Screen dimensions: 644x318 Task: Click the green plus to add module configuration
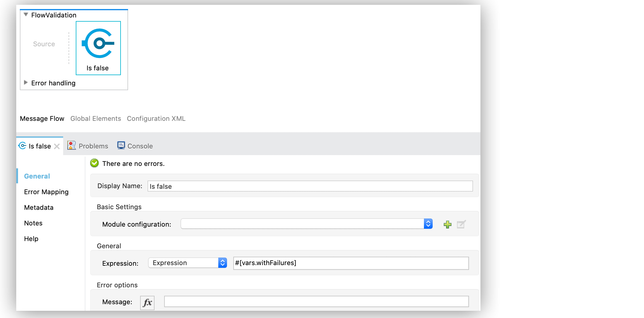coord(447,225)
